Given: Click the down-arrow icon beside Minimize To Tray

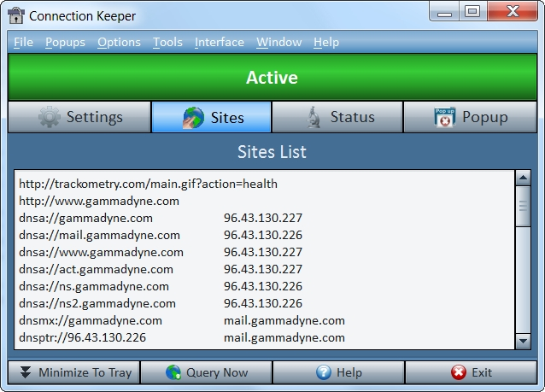Looking at the screenshot, I should pyautogui.click(x=25, y=372).
